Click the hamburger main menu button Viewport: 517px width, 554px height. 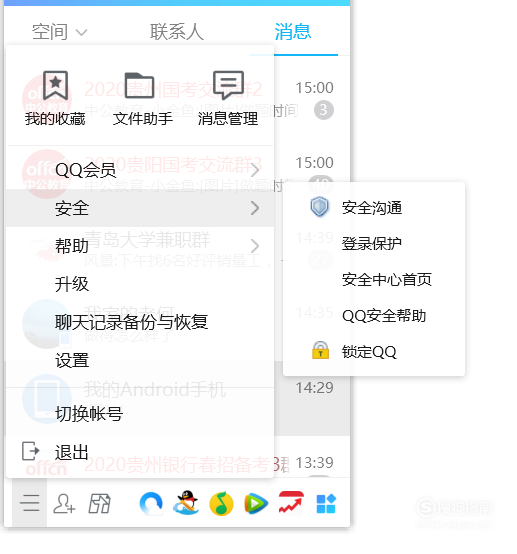pos(30,503)
